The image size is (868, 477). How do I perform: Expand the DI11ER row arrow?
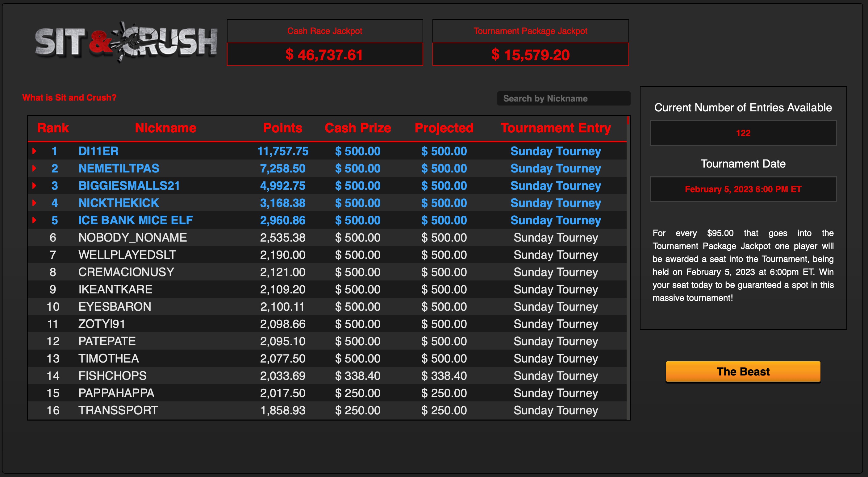(x=34, y=151)
